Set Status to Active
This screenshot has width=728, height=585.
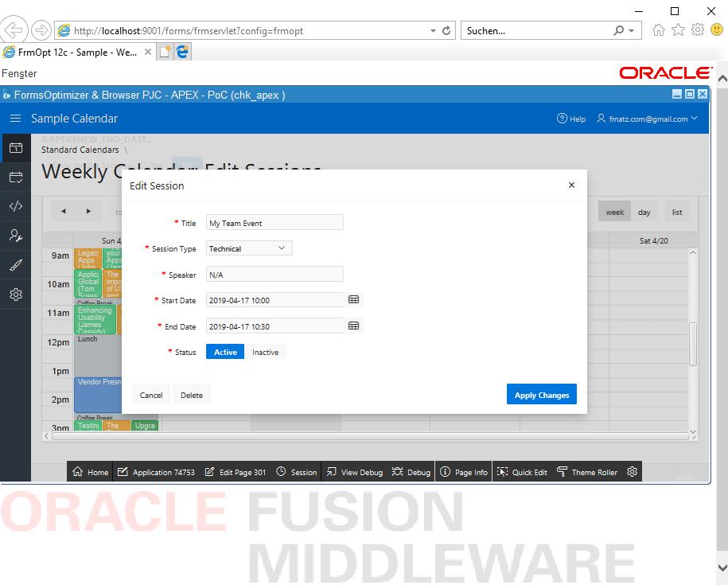pyautogui.click(x=225, y=353)
